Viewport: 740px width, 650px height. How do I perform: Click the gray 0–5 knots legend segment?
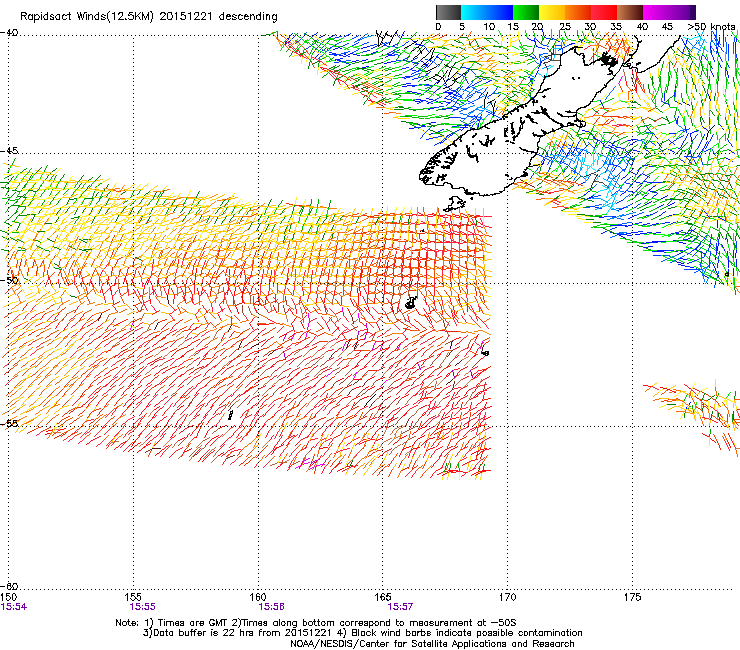(448, 12)
